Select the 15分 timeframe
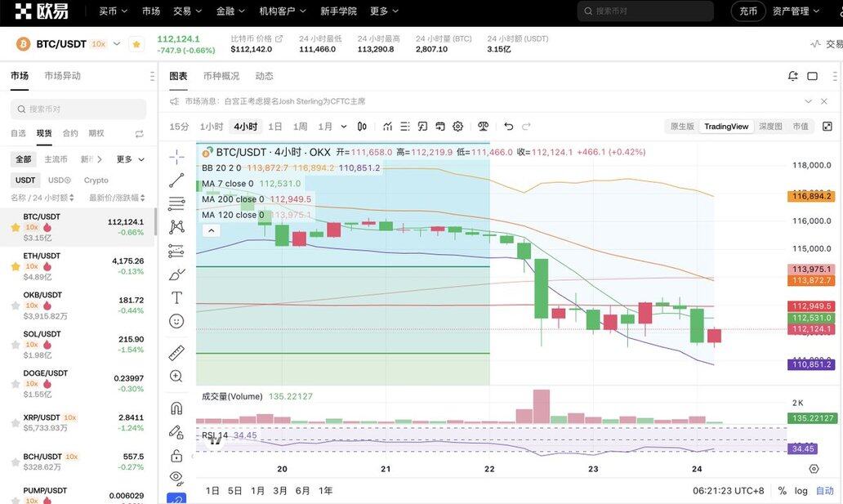843x504 pixels. 179,127
